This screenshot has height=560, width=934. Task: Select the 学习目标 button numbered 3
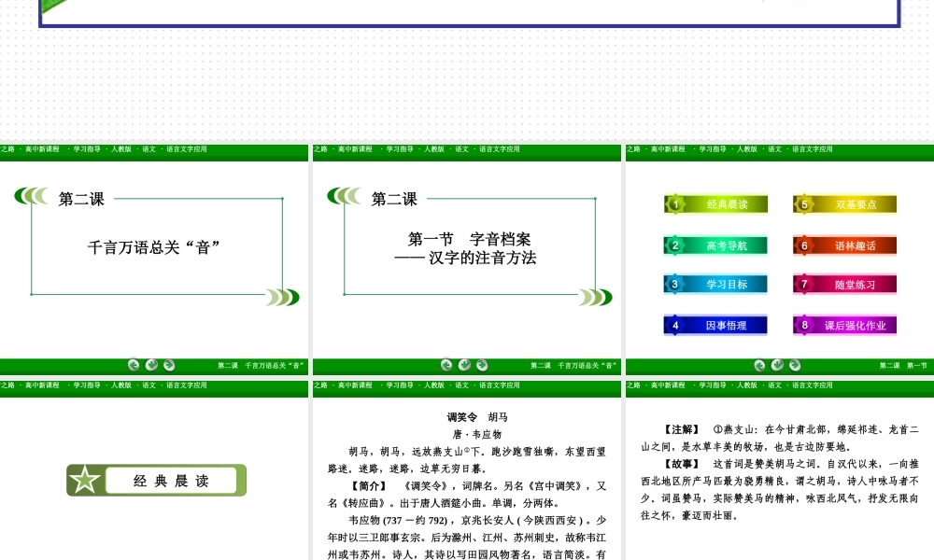pyautogui.click(x=716, y=284)
